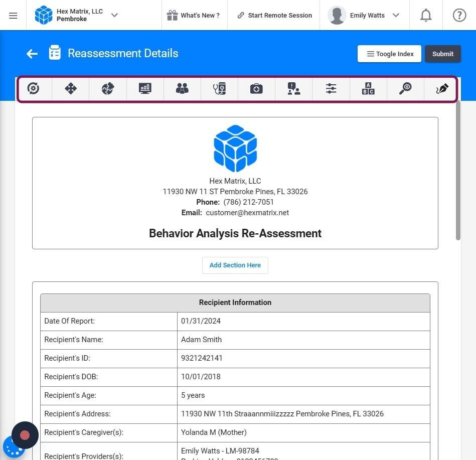Select the puzzle globe toolbar icon
This screenshot has height=460, width=476.
(108, 89)
